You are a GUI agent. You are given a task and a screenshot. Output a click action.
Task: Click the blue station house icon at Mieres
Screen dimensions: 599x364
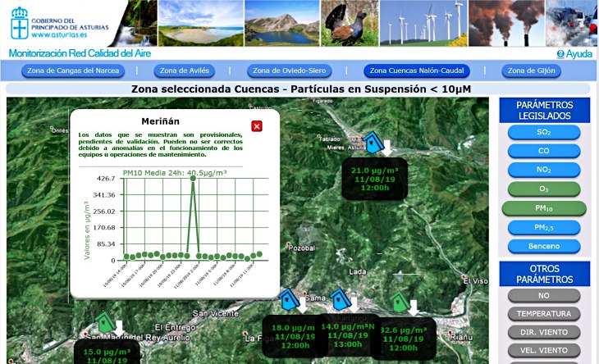pyautogui.click(x=373, y=143)
